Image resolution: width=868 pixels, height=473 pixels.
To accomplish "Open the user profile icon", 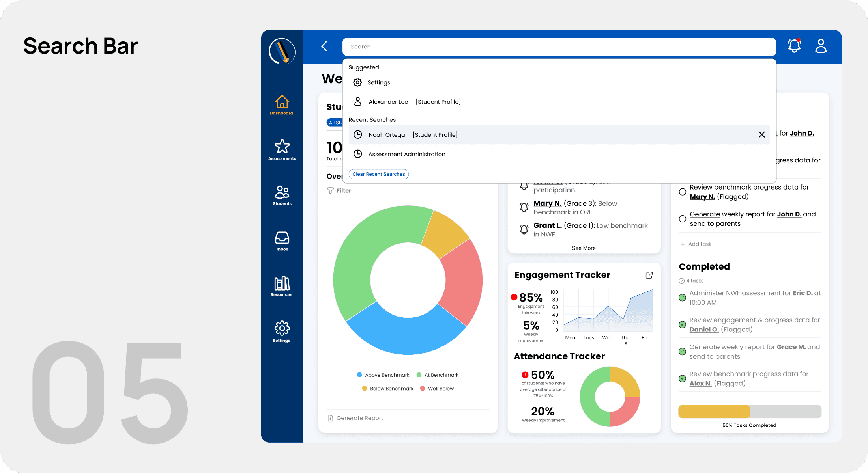I will pos(821,46).
